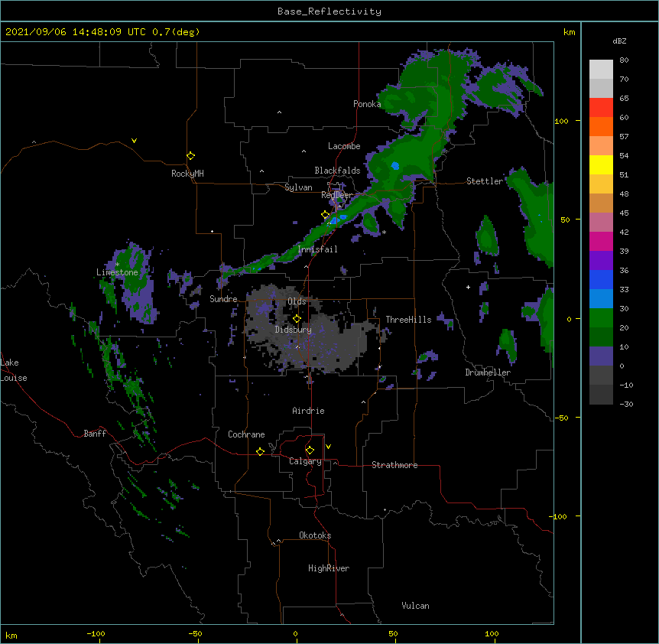The image size is (659, 644).
Task: Click the -100 tick label on the right axis
Action: [x=559, y=516]
